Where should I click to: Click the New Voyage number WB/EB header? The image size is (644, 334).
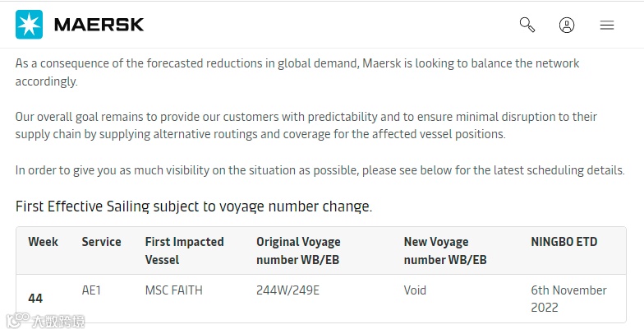(445, 250)
